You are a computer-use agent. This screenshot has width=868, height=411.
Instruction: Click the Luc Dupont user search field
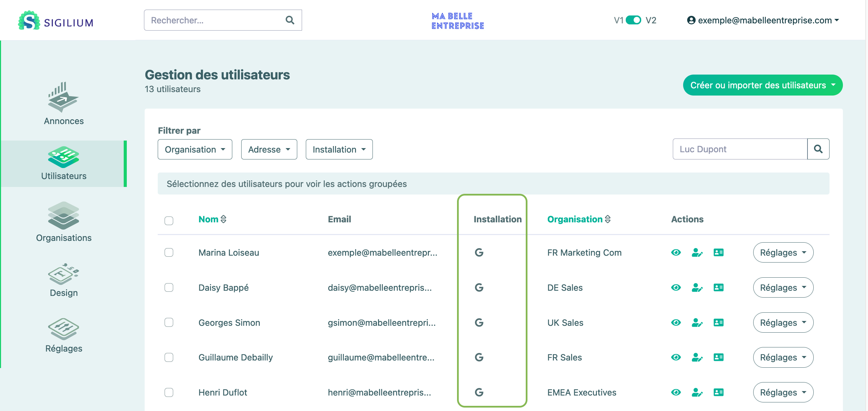pyautogui.click(x=739, y=149)
